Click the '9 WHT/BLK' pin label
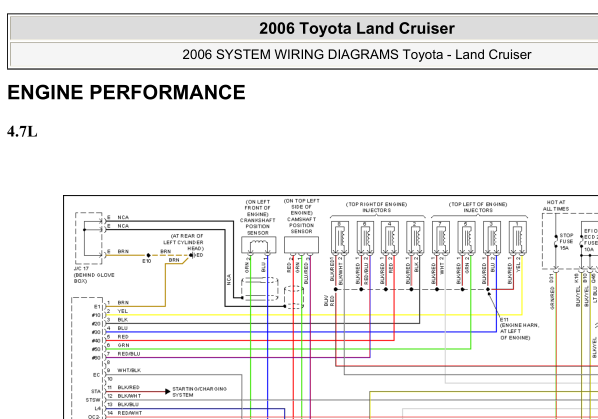The width and height of the screenshot is (598, 419). (124, 371)
